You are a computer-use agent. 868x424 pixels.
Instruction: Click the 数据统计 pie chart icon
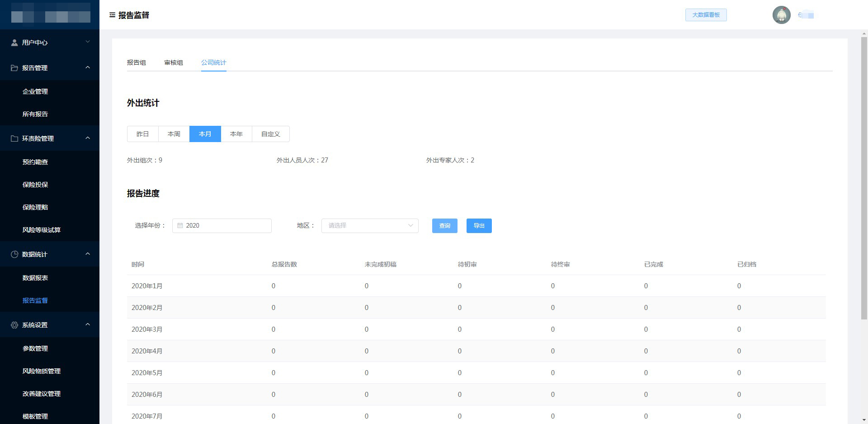point(14,254)
